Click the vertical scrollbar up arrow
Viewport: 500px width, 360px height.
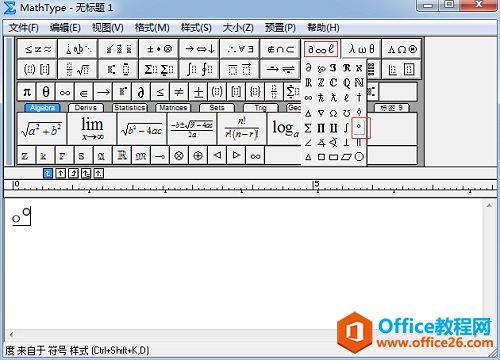489,206
